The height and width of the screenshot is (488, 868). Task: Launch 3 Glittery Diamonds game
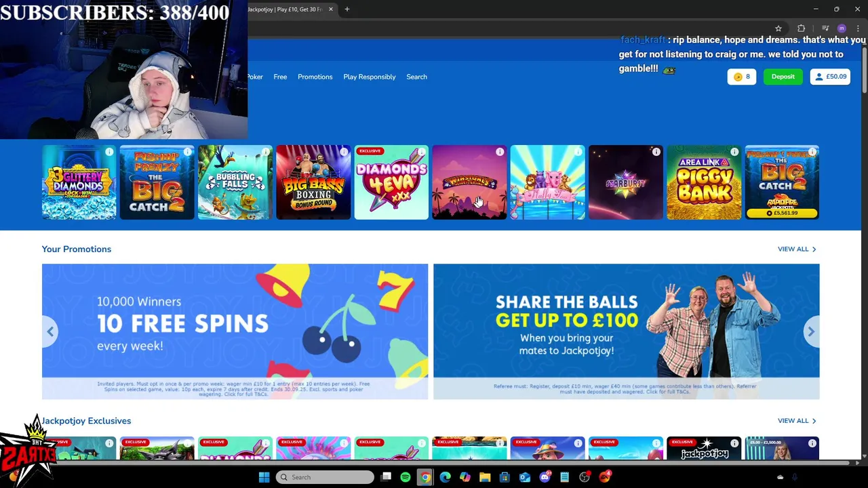[79, 182]
